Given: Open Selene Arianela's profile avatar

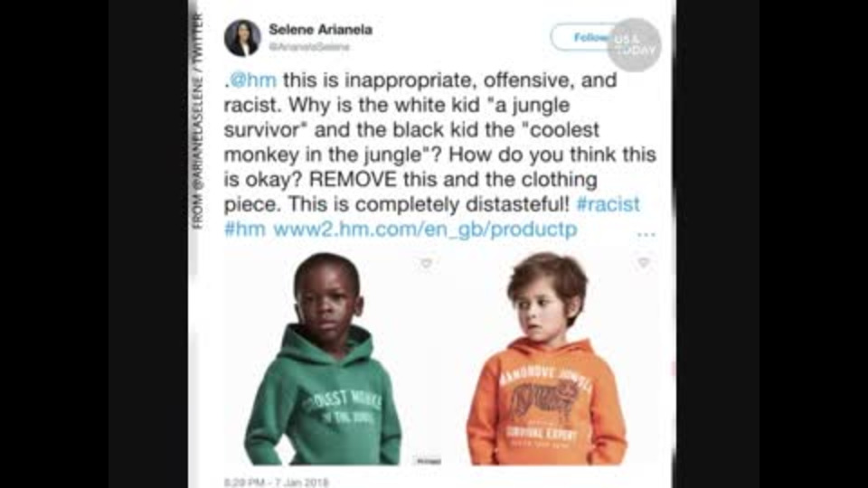Looking at the screenshot, I should (x=242, y=38).
